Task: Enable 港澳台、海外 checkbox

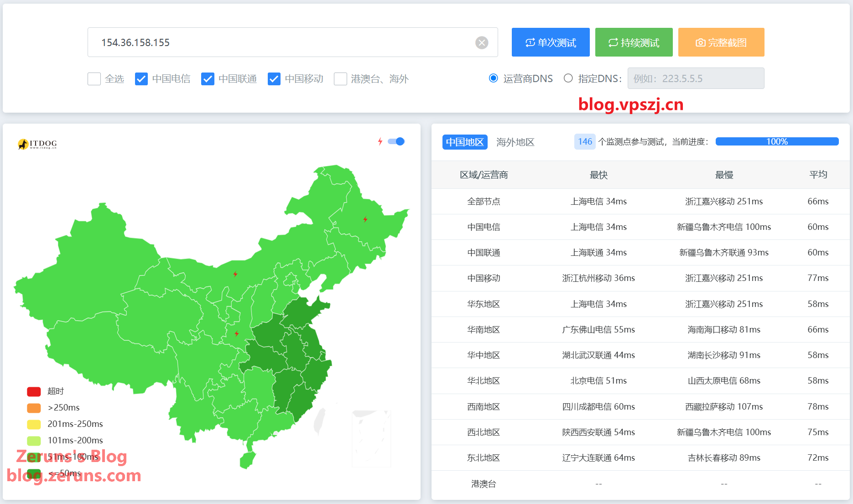Action: [x=340, y=79]
